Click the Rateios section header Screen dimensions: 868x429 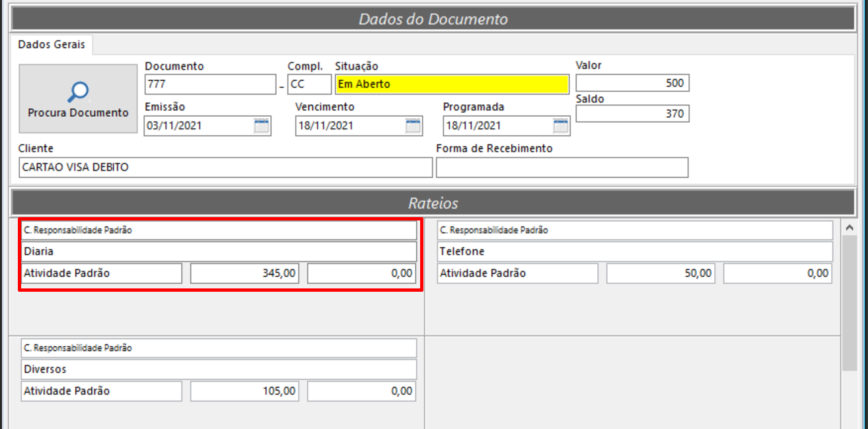[x=433, y=203]
